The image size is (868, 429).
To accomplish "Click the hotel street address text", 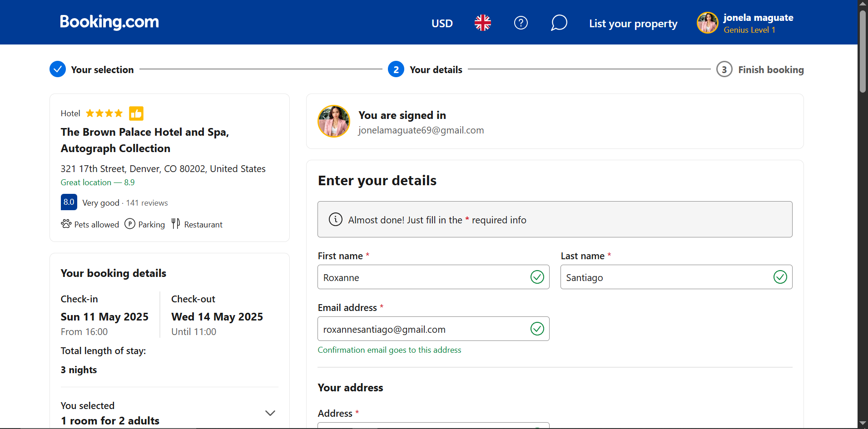I will pyautogui.click(x=163, y=169).
